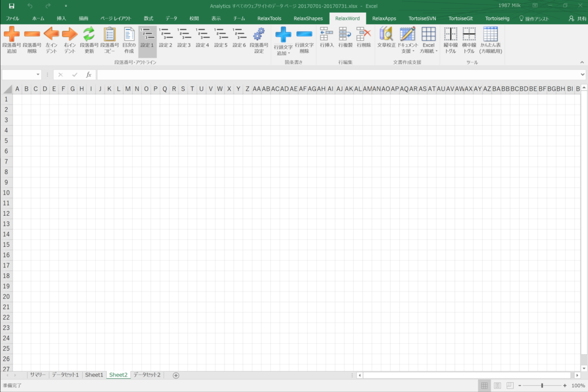Switch to Page Break Preview view

point(510,386)
